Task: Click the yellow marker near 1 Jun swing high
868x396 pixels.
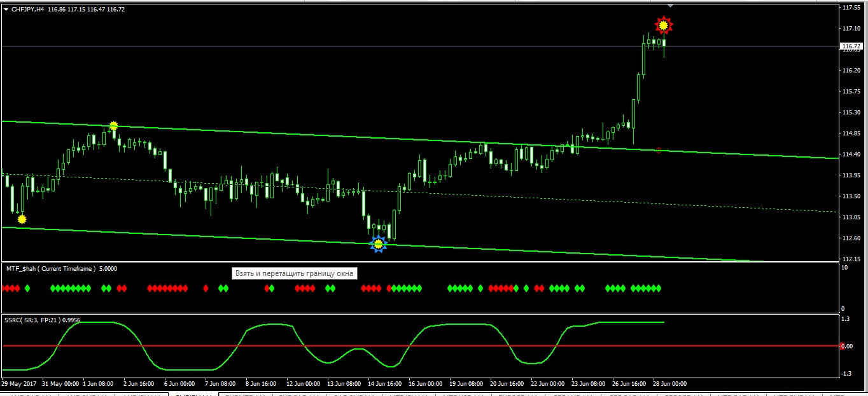Action: point(113,126)
